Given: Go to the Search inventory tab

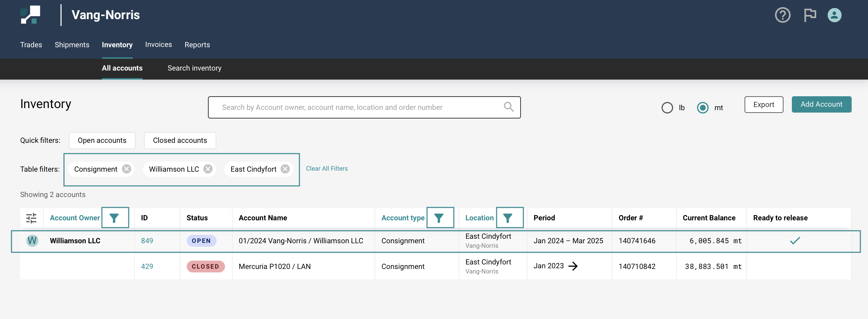Looking at the screenshot, I should coord(194,68).
